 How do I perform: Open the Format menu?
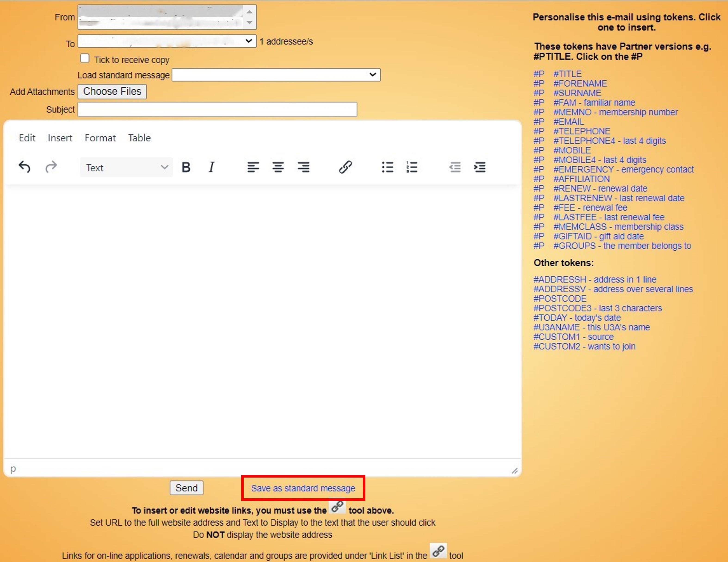point(100,138)
